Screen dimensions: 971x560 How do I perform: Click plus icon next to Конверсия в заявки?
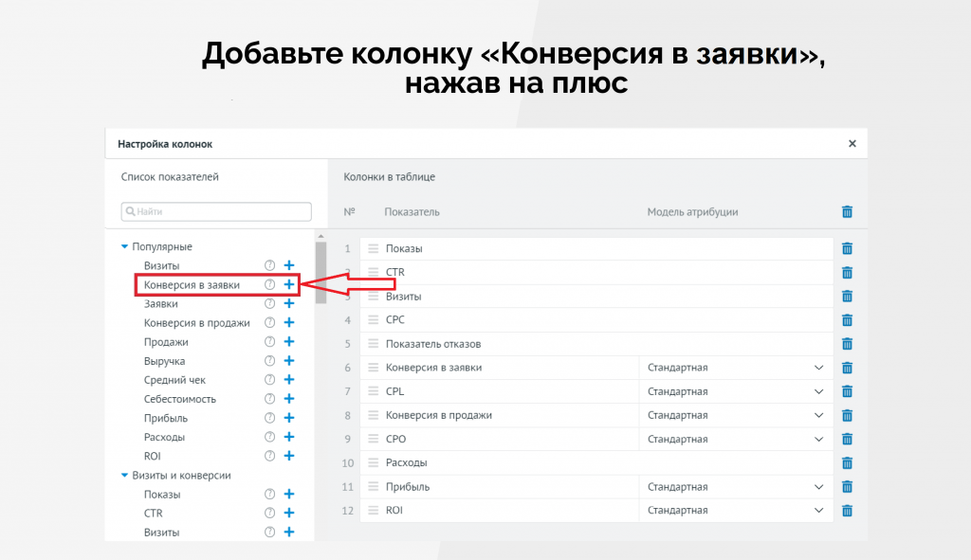(x=289, y=284)
